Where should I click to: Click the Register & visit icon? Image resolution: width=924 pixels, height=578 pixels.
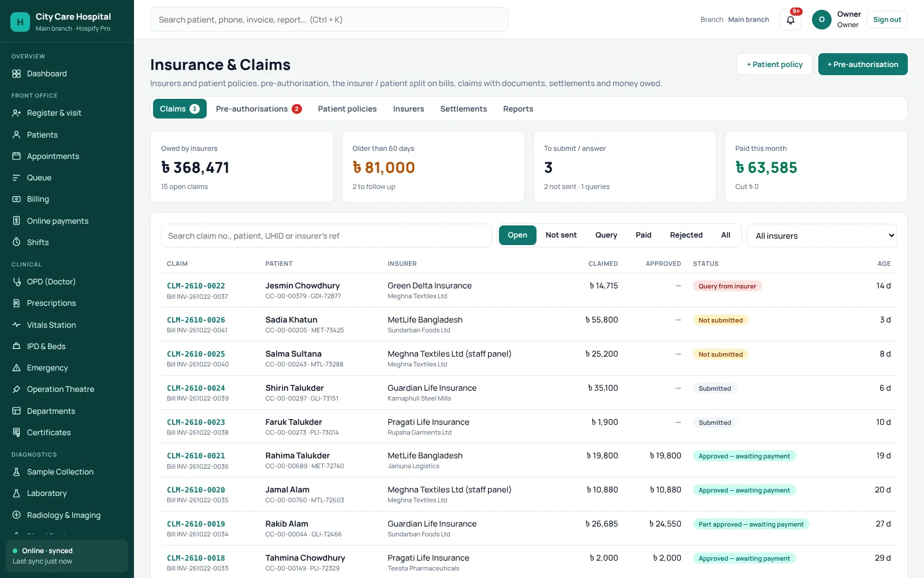pos(16,113)
